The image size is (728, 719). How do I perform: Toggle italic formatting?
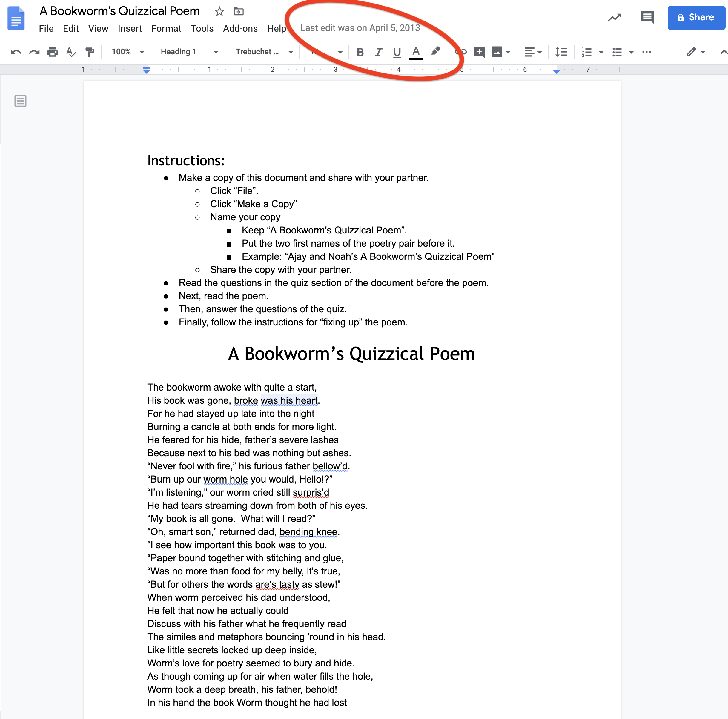[378, 52]
